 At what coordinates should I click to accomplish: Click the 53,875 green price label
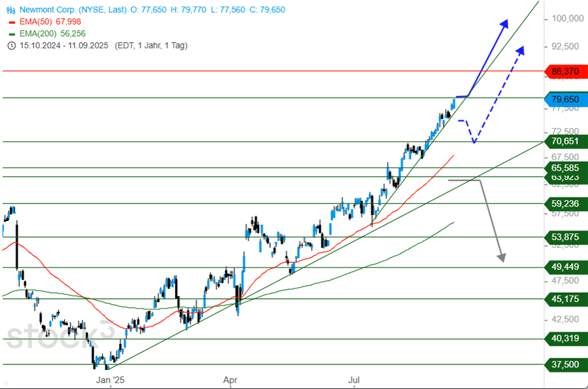(565, 237)
